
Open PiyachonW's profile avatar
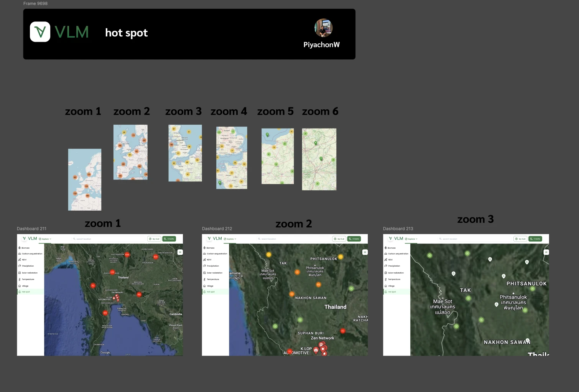[x=323, y=28]
